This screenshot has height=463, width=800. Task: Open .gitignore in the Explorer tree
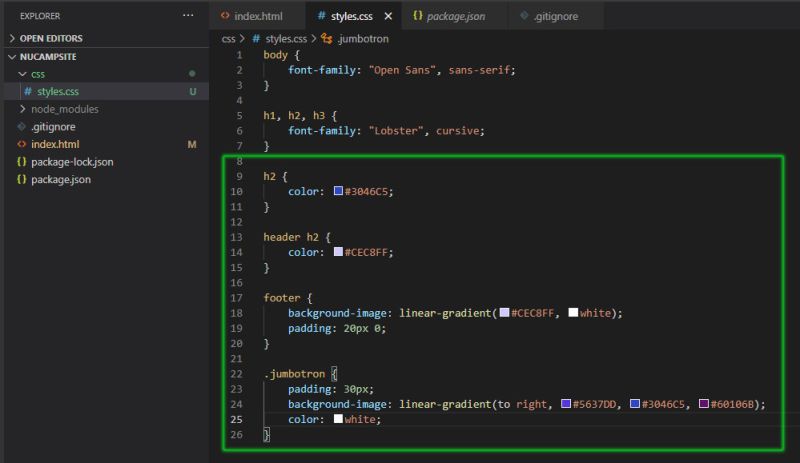click(x=53, y=127)
